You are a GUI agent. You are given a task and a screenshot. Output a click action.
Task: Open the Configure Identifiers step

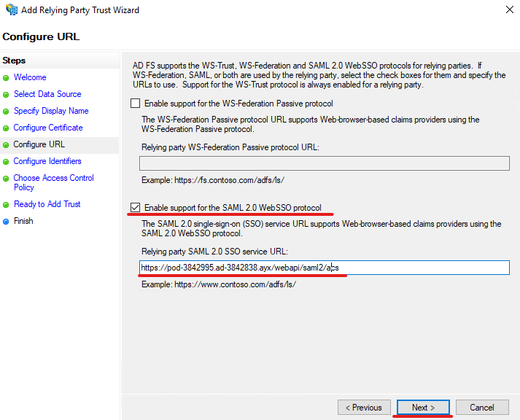click(x=47, y=161)
